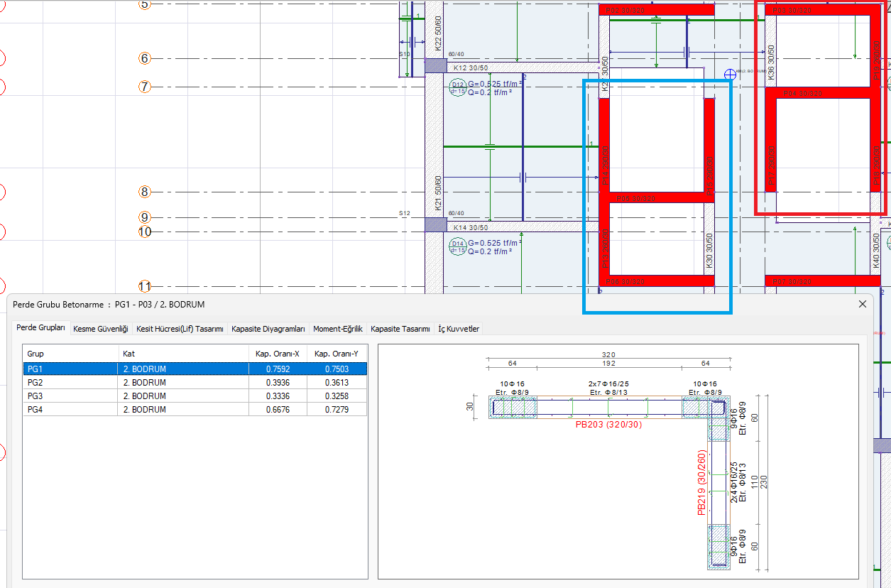The width and height of the screenshot is (891, 588).
Task: Close the Perde Grubu Betonarme dialog
Action: 863,304
